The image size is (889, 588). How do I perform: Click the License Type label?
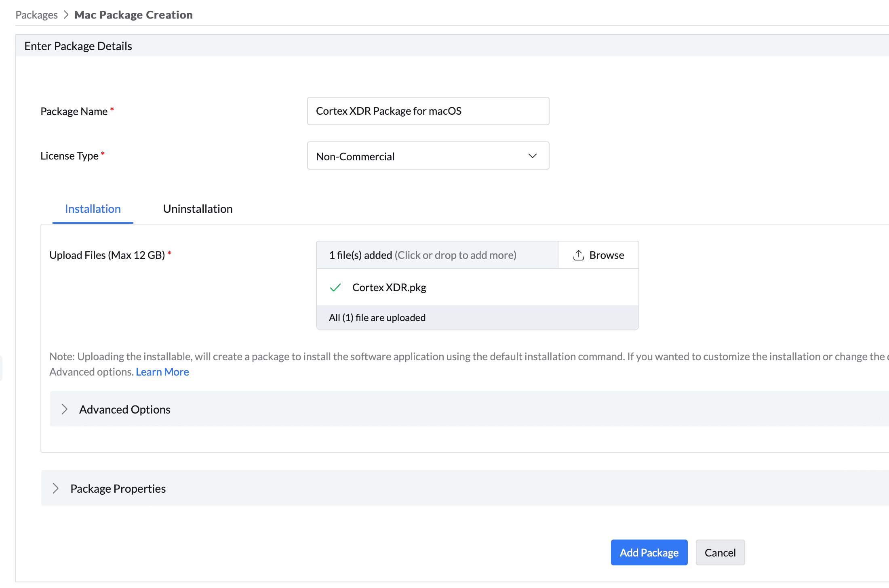(70, 156)
